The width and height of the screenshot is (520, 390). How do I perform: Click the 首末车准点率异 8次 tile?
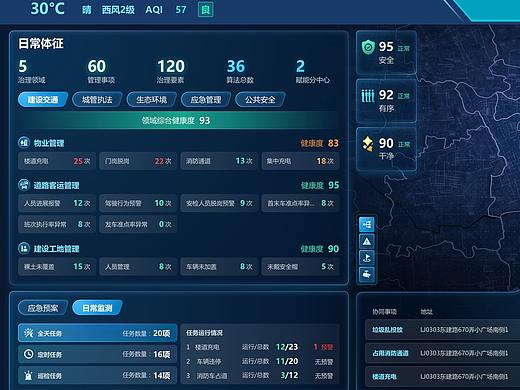(300, 203)
